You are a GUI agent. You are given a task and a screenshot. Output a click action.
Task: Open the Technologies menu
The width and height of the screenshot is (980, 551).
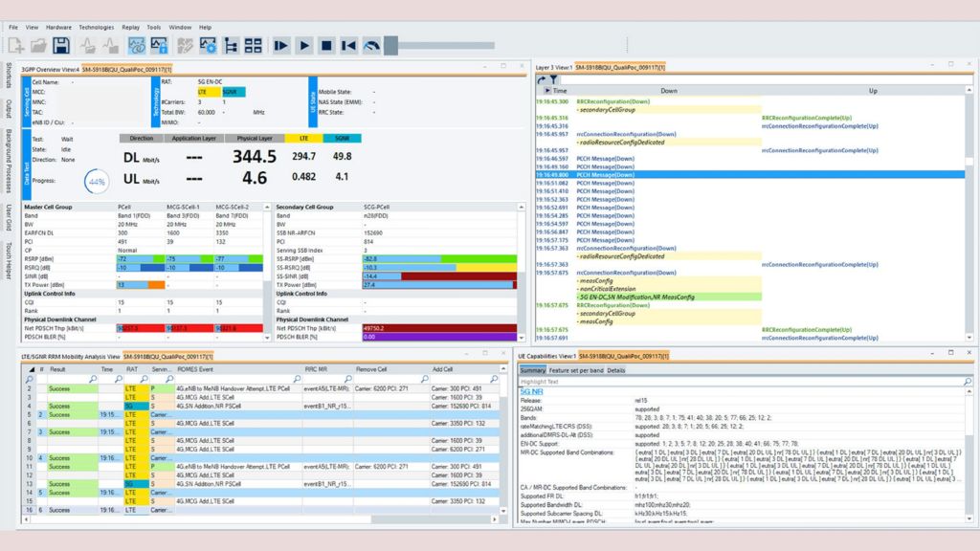(96, 27)
